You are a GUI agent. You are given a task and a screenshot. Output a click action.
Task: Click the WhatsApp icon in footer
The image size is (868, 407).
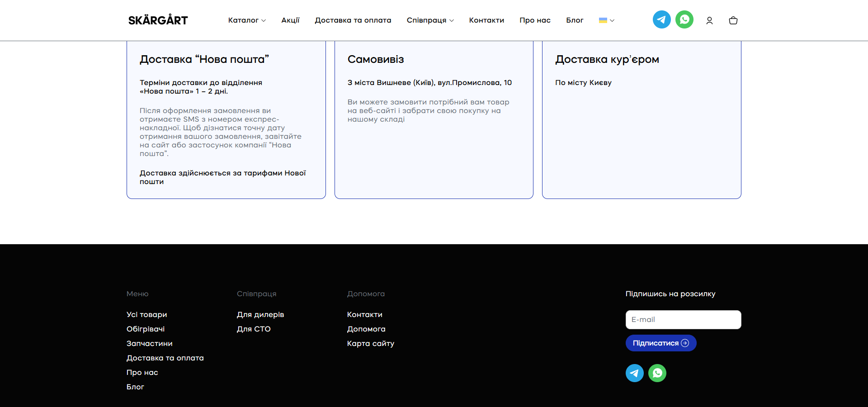pos(657,373)
